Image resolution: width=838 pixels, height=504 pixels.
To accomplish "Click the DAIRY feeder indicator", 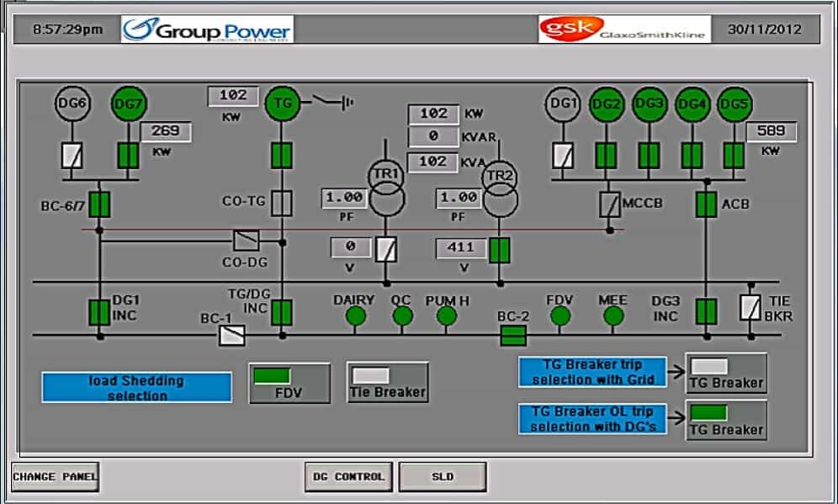I will click(x=355, y=316).
